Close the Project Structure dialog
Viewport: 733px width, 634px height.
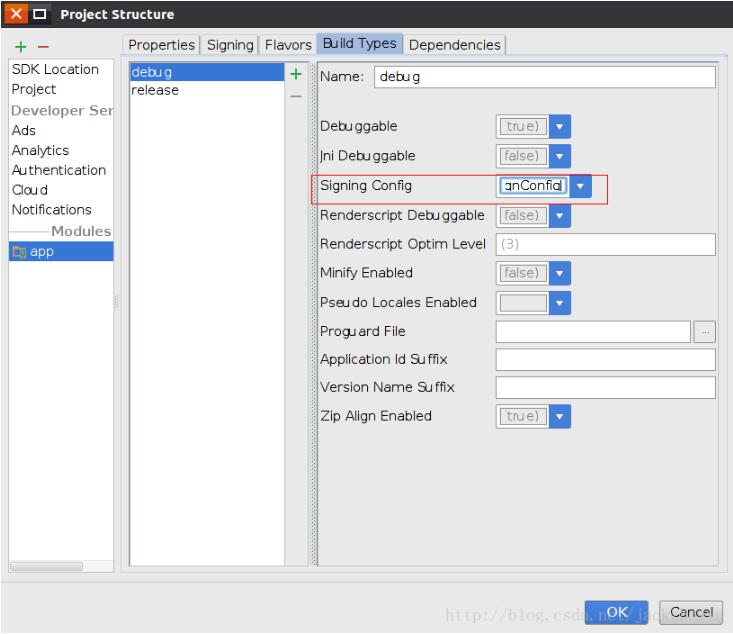(16, 14)
